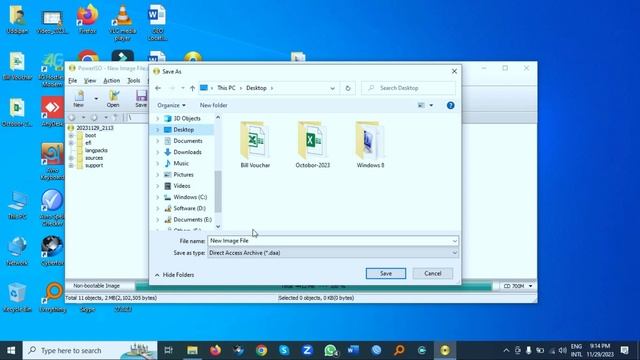
Task: Expand Windows (C:) drive in navigation pane
Action: coord(158,197)
